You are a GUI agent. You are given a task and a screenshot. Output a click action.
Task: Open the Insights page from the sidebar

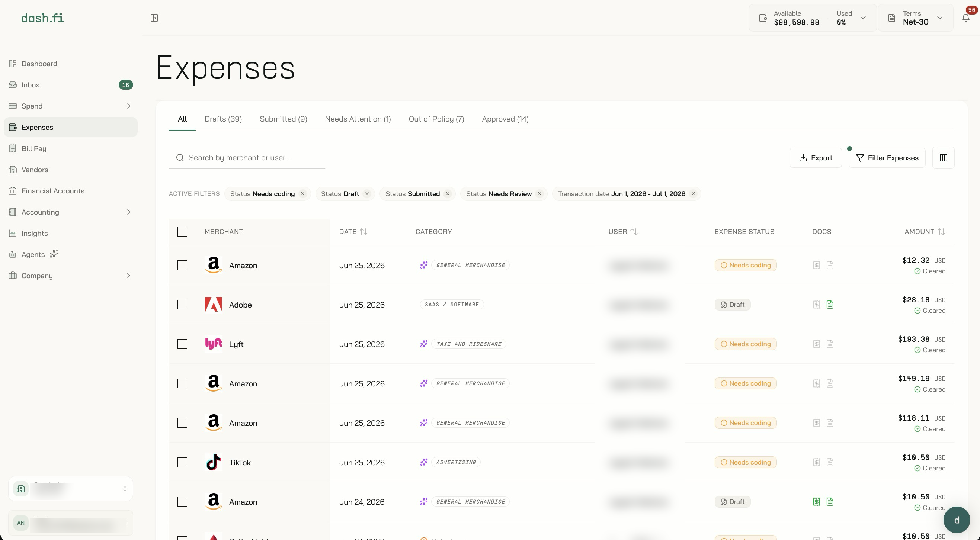[70, 234]
